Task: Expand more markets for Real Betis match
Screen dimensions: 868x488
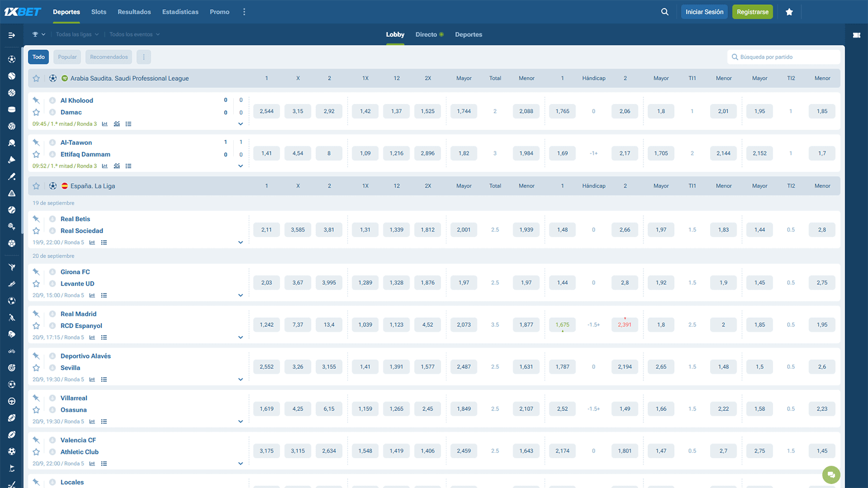Action: pyautogui.click(x=241, y=243)
